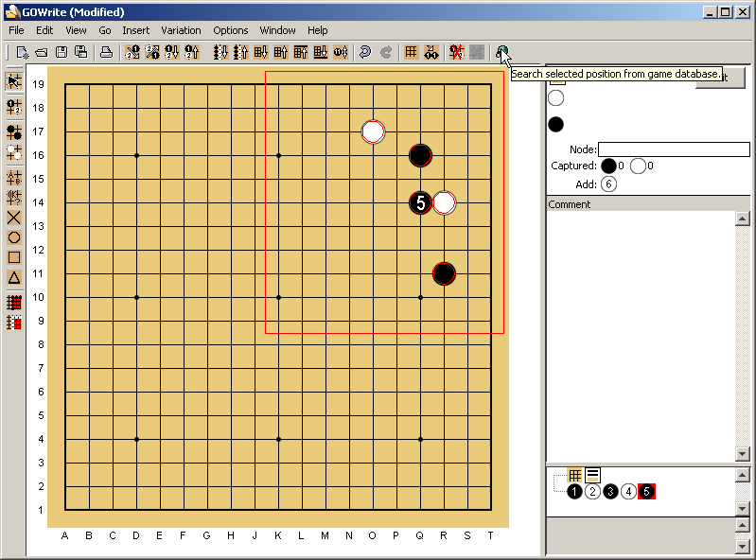Select the add white stones tool
Image resolution: width=756 pixels, height=560 pixels.
point(14,151)
